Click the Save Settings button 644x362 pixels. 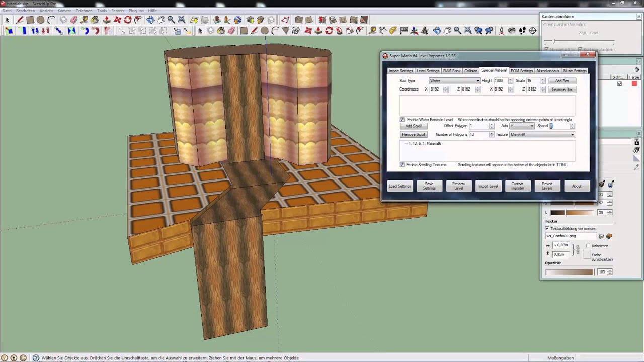(x=429, y=186)
